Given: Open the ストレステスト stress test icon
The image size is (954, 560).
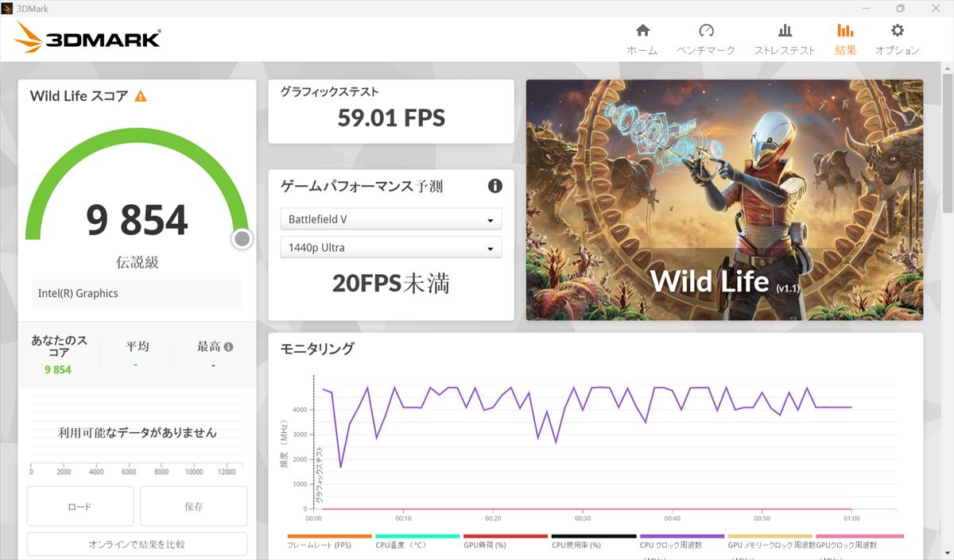Looking at the screenshot, I should click(784, 31).
